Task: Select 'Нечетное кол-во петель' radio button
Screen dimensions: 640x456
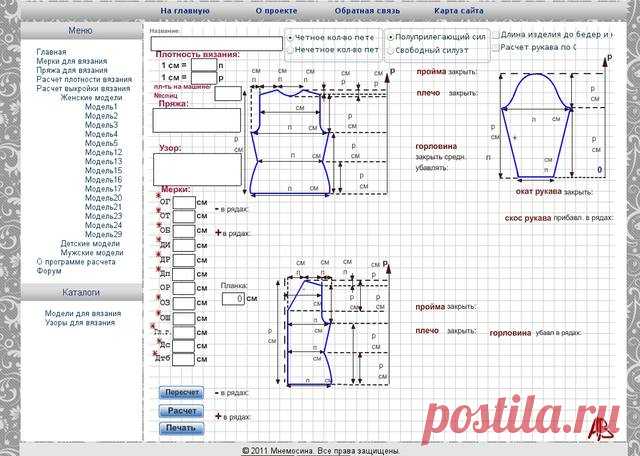Action: coord(290,50)
